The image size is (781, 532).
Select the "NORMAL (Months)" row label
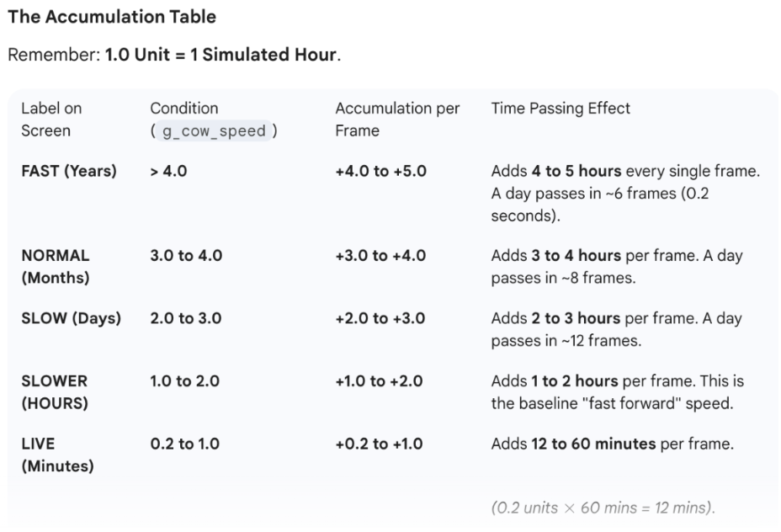pyautogui.click(x=56, y=266)
